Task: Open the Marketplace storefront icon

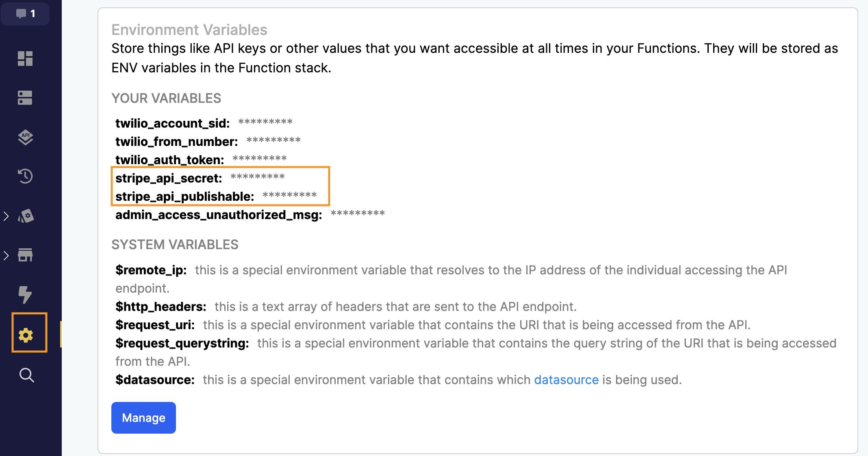Action: [25, 255]
